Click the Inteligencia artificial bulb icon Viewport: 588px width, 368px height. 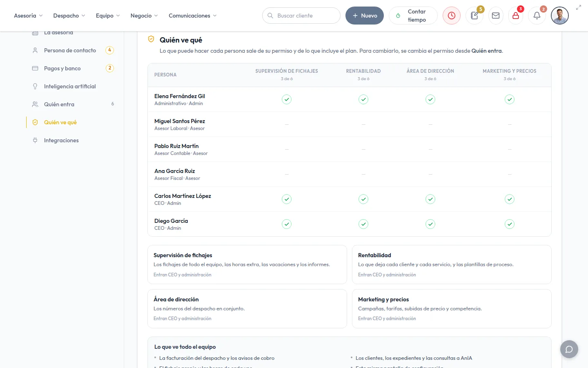pyautogui.click(x=35, y=86)
